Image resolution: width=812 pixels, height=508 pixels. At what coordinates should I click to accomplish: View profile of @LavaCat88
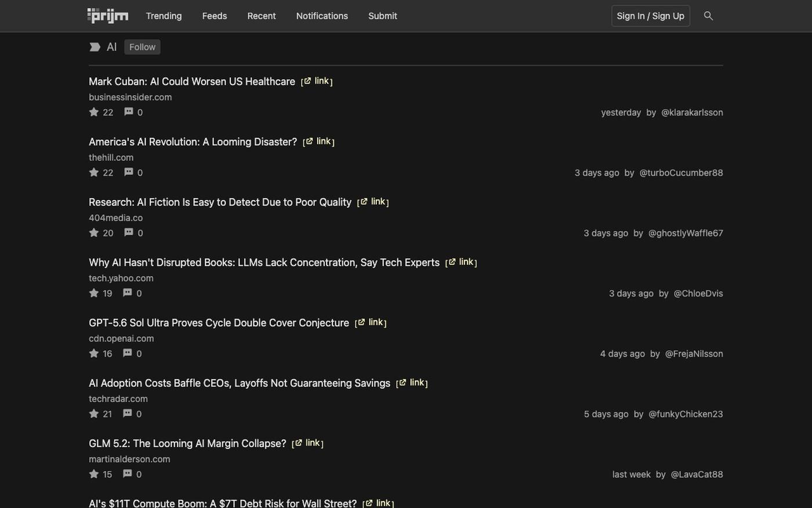pyautogui.click(x=697, y=474)
